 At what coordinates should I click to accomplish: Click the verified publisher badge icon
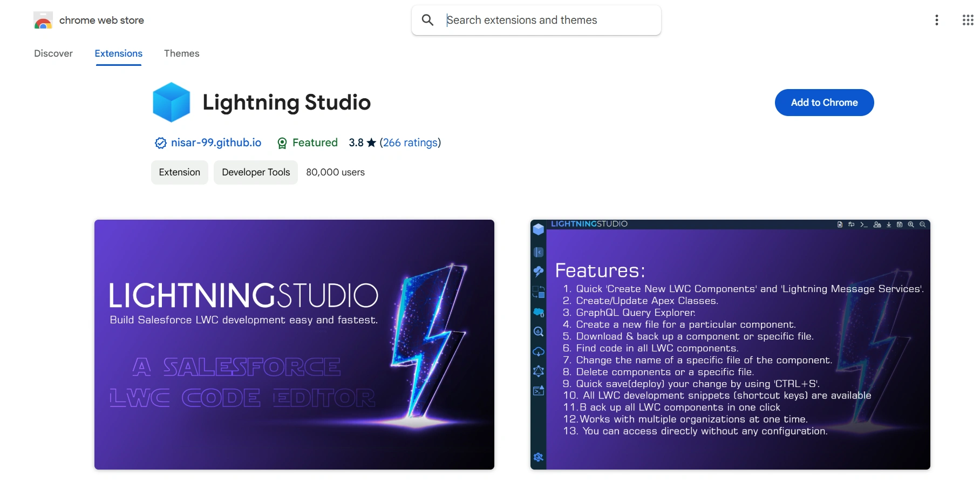click(160, 143)
